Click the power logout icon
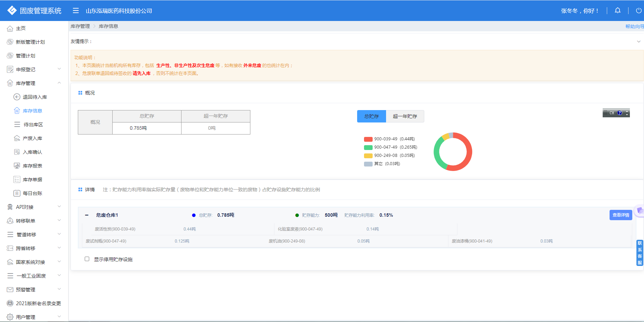Image resolution: width=644 pixels, height=322 pixels. pyautogui.click(x=638, y=11)
